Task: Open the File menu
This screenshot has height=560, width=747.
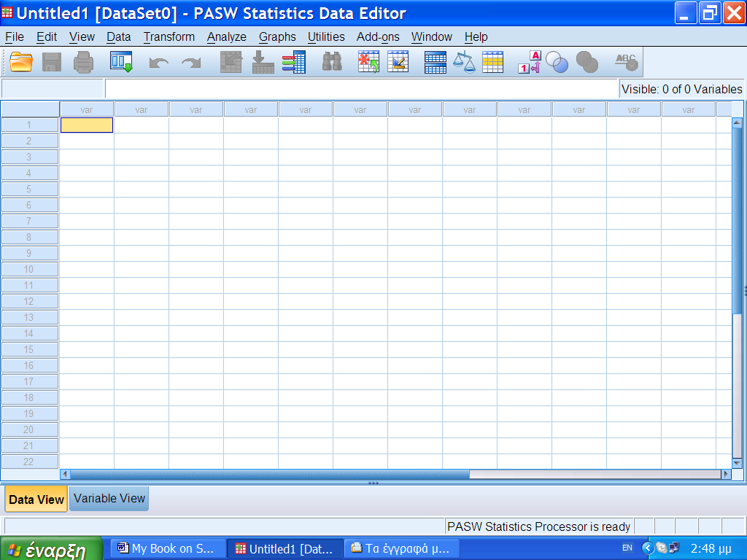Action: click(x=15, y=36)
